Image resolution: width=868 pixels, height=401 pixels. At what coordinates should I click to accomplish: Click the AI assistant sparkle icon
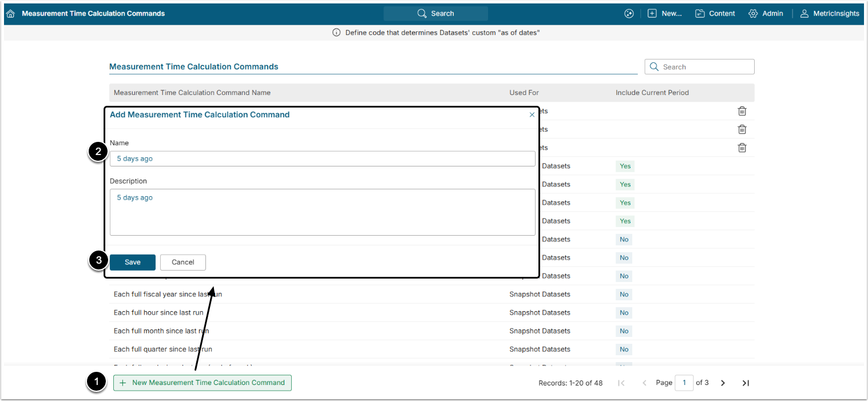point(629,14)
